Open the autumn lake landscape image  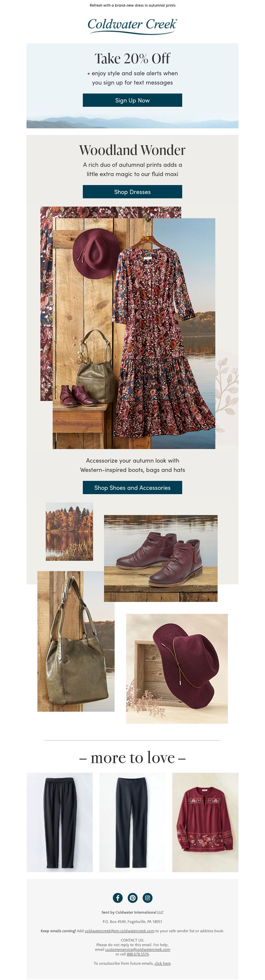tap(69, 532)
